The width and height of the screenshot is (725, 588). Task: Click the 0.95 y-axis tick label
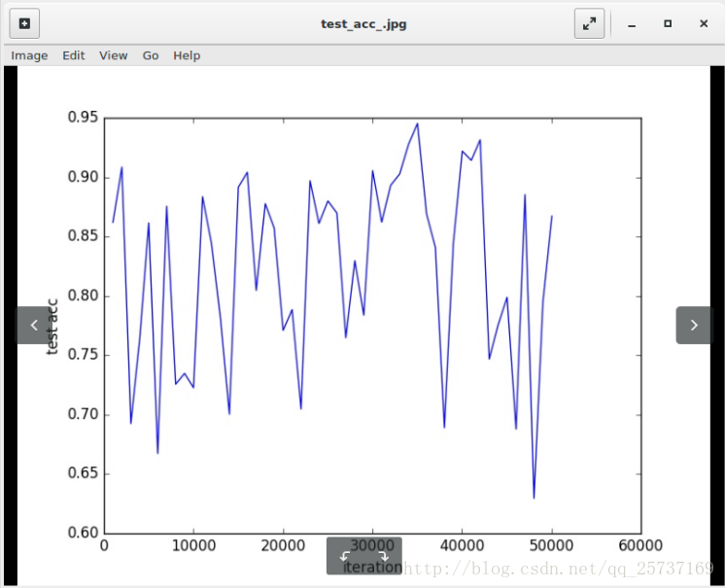pos(83,118)
